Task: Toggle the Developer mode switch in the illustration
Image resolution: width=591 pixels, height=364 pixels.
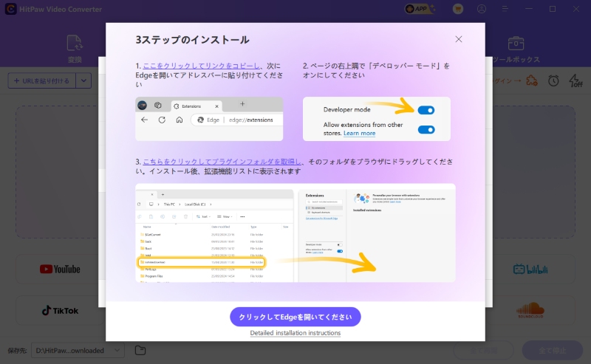Action: click(426, 110)
